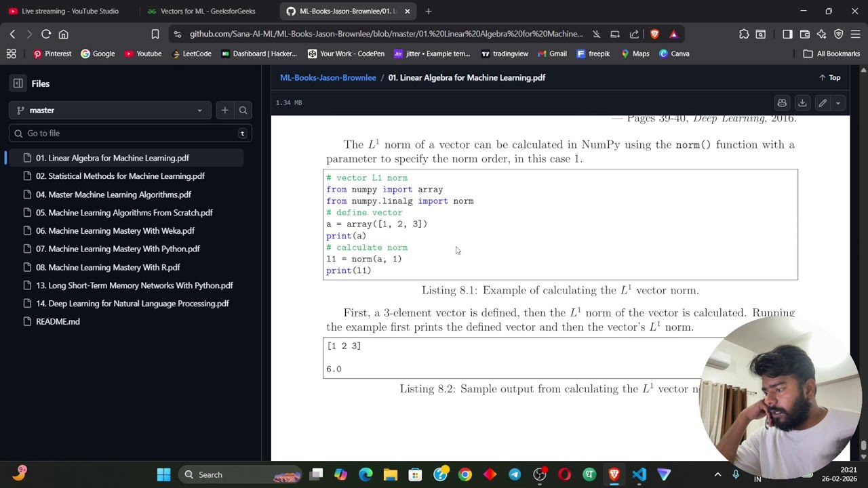This screenshot has width=868, height=488.
Task: Click the pencil edit file icon
Action: [823, 103]
